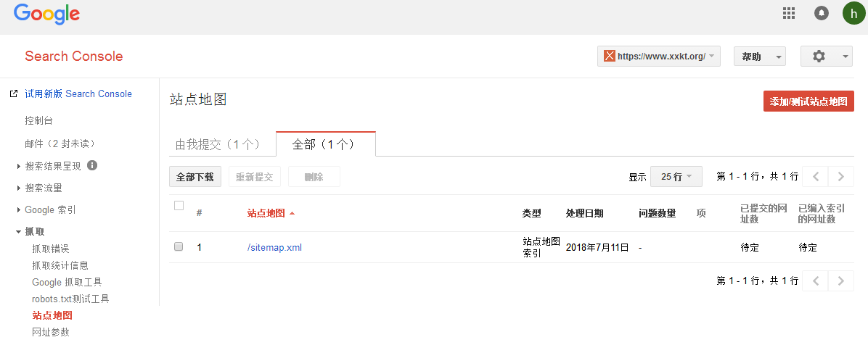Click the 问题数量 column header
This screenshot has height=345, width=868.
point(657,213)
